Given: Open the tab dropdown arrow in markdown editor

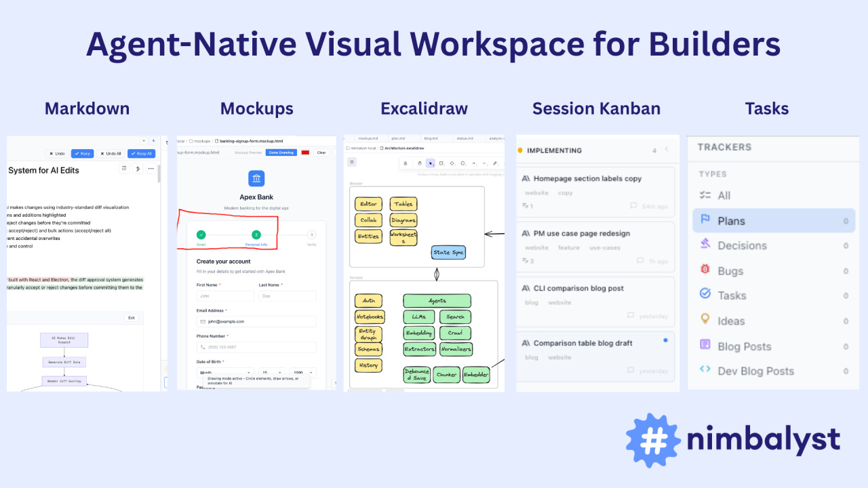Looking at the screenshot, I should pos(144,141).
